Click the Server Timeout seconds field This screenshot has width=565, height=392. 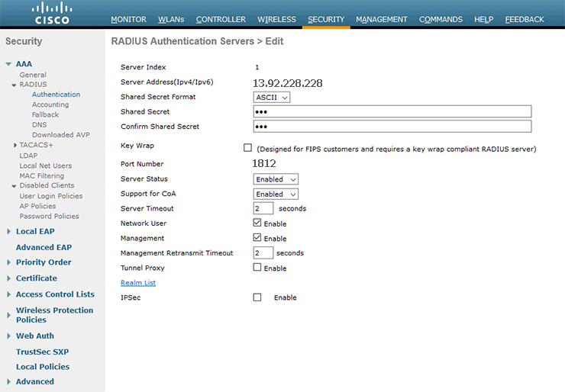263,208
